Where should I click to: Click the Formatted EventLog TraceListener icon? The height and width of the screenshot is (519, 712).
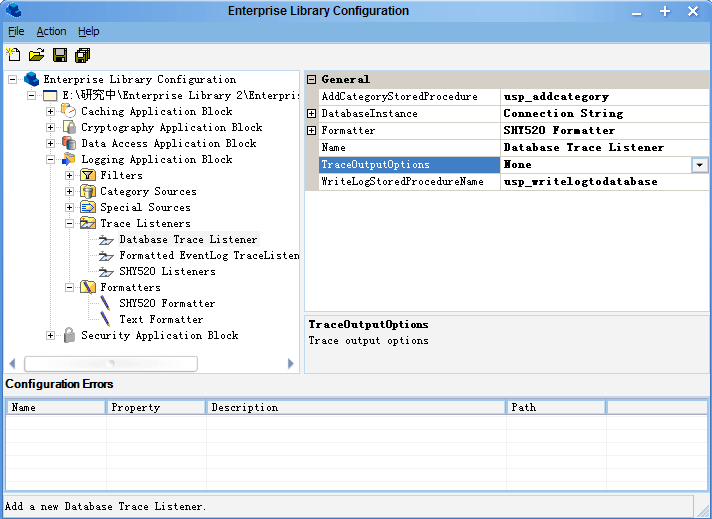106,256
